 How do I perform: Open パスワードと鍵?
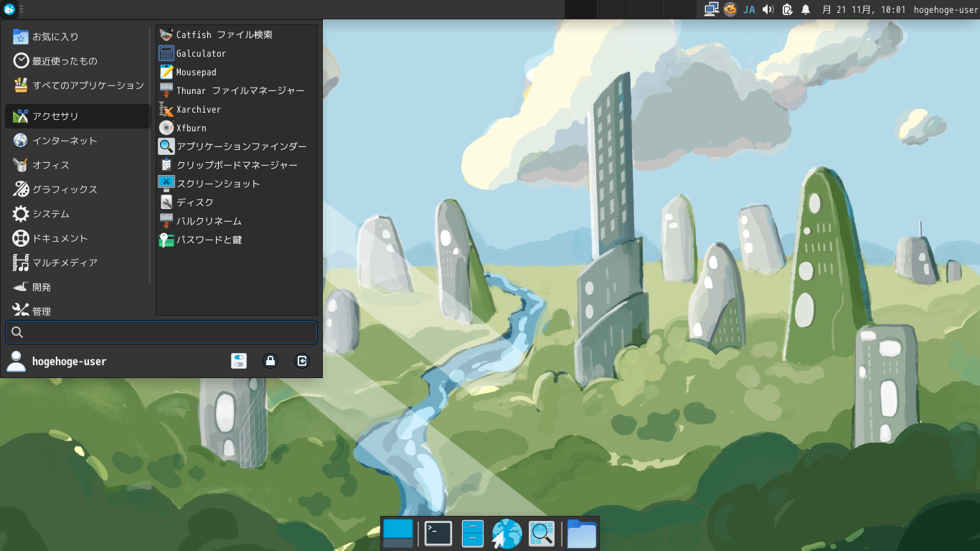tap(237, 240)
